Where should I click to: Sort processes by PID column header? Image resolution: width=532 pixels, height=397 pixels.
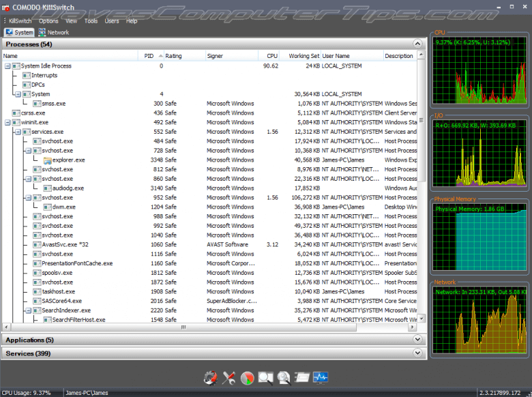coord(151,56)
